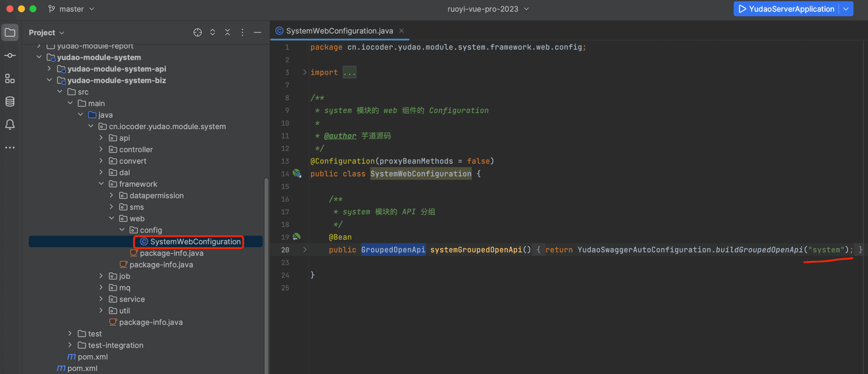Select the SystemWebConfiguration.java editor tab

pyautogui.click(x=339, y=31)
